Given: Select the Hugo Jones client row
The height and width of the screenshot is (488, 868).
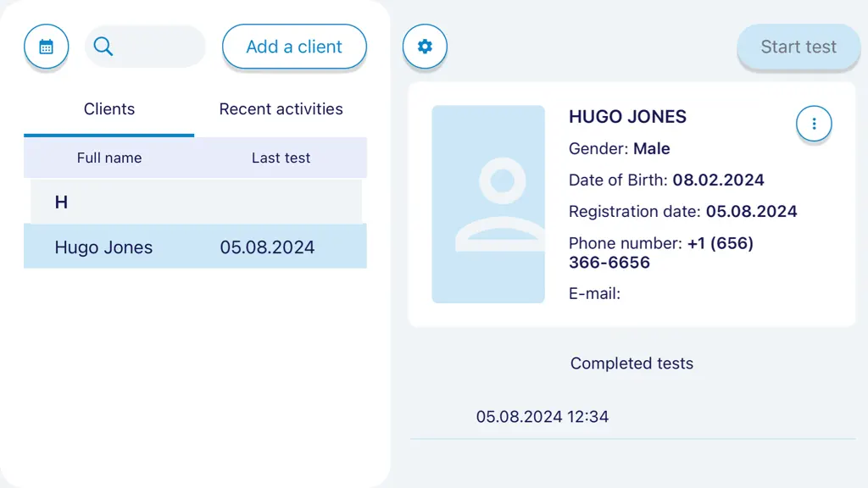Looking at the screenshot, I should coord(195,247).
